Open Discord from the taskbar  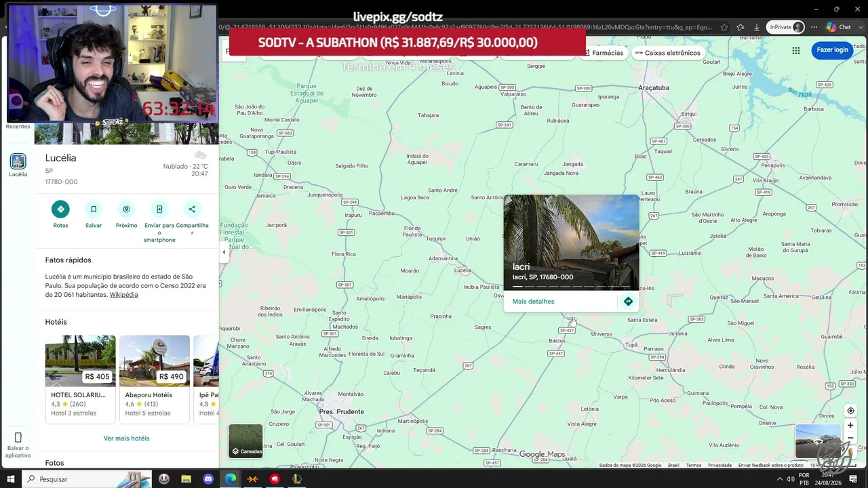208,479
